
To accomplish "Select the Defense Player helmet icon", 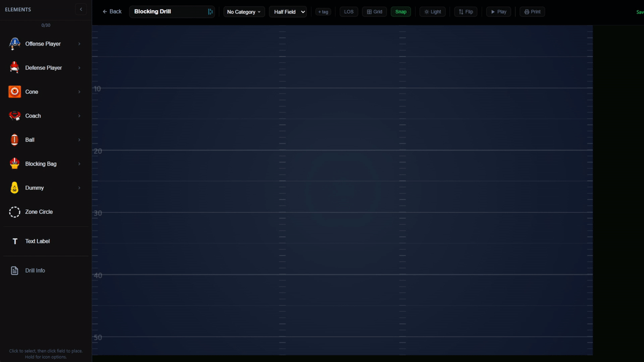I will 14,68.
